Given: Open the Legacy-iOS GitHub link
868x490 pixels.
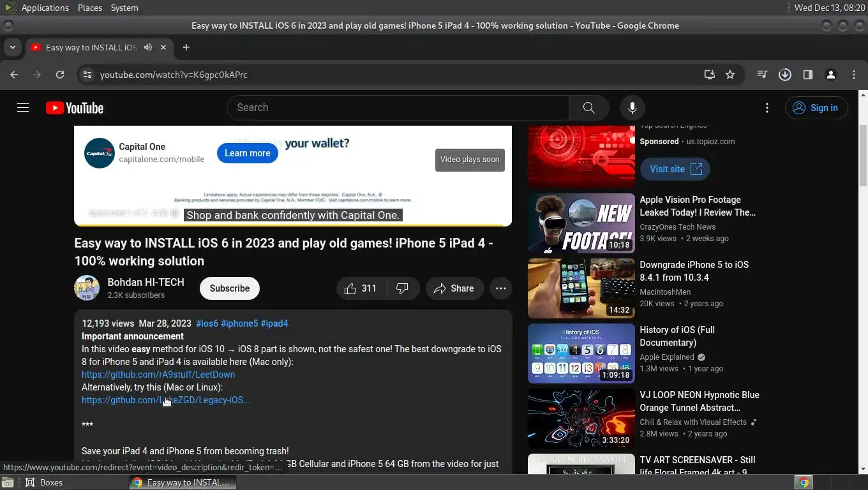Looking at the screenshot, I should click(166, 400).
